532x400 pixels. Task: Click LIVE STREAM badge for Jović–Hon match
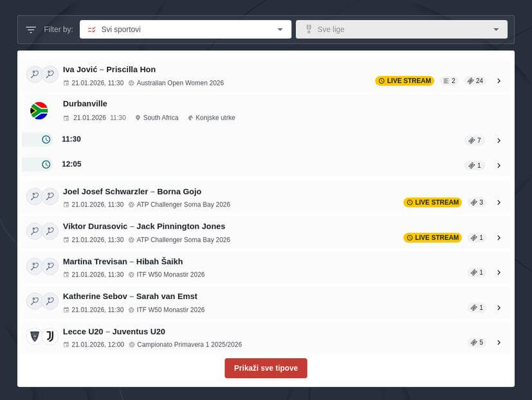[405, 81]
